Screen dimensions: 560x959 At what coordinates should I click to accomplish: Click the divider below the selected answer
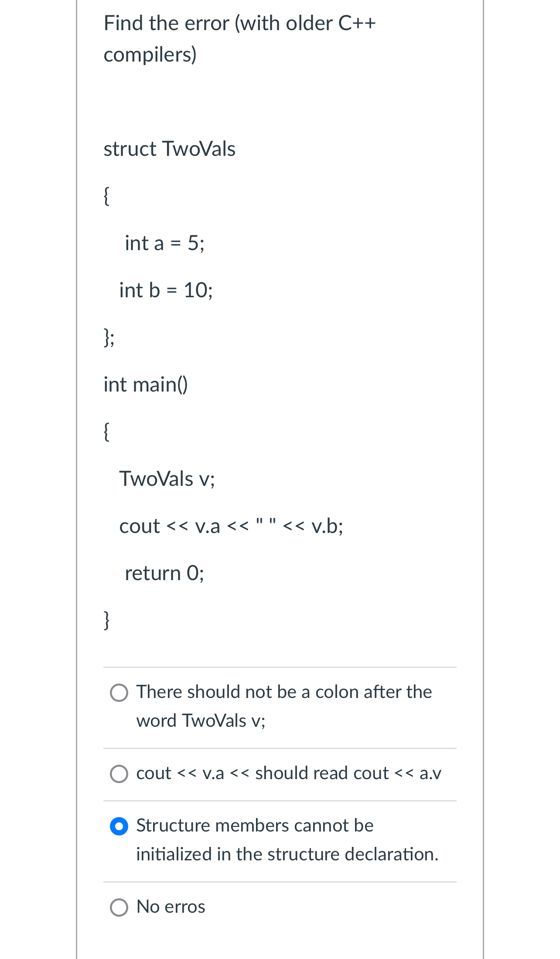pos(280,881)
